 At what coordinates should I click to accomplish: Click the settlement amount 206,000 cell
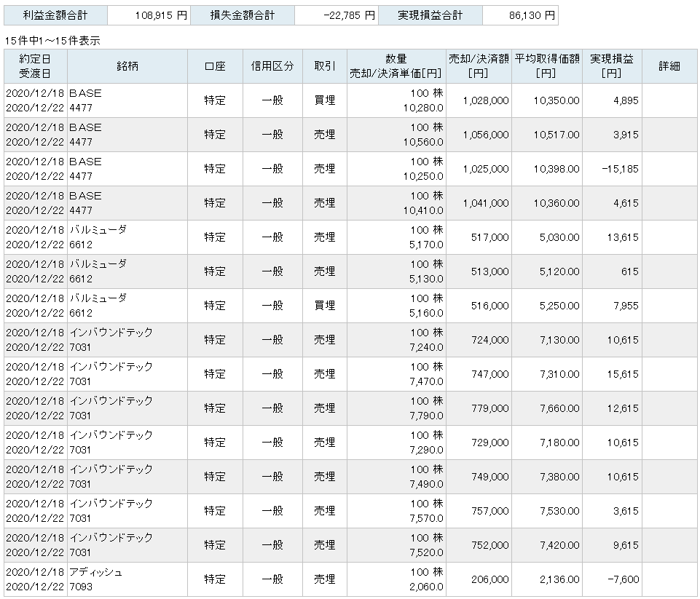pos(479,579)
